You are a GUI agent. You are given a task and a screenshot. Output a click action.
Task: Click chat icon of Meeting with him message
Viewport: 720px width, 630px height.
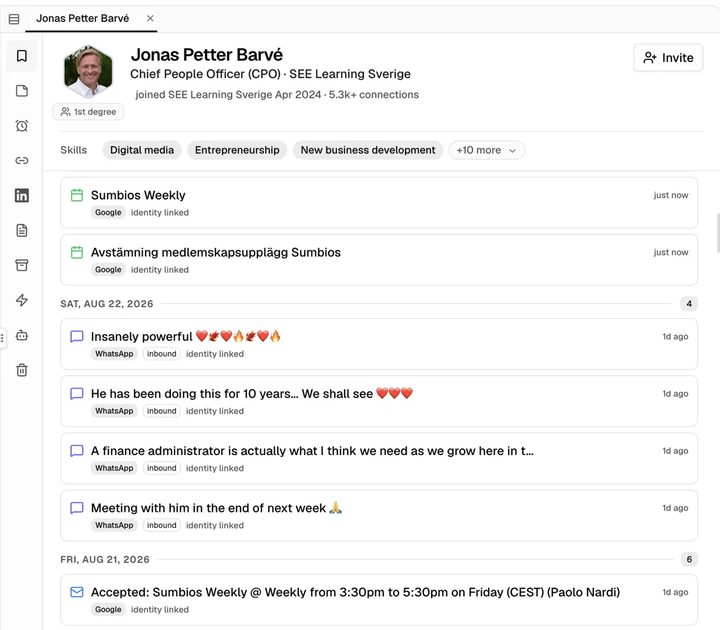pos(77,507)
